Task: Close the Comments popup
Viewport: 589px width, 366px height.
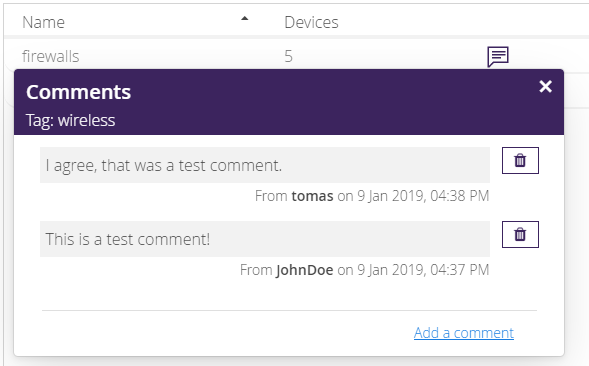Action: click(545, 86)
